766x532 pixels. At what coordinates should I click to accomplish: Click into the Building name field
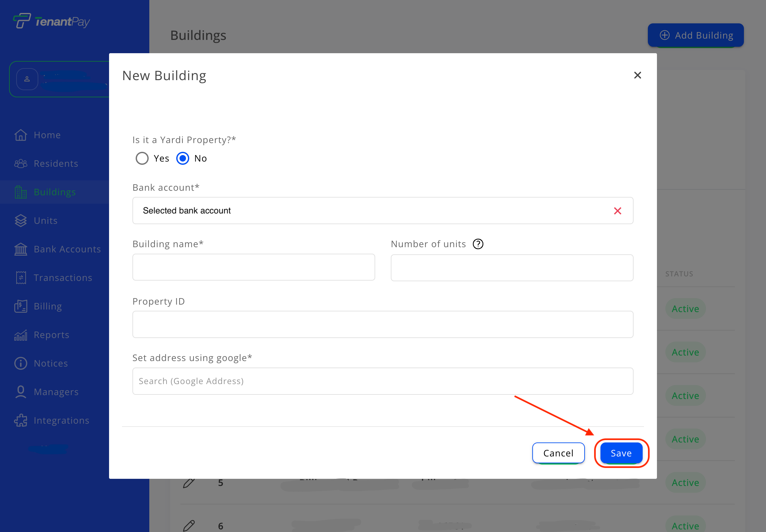pos(253,267)
